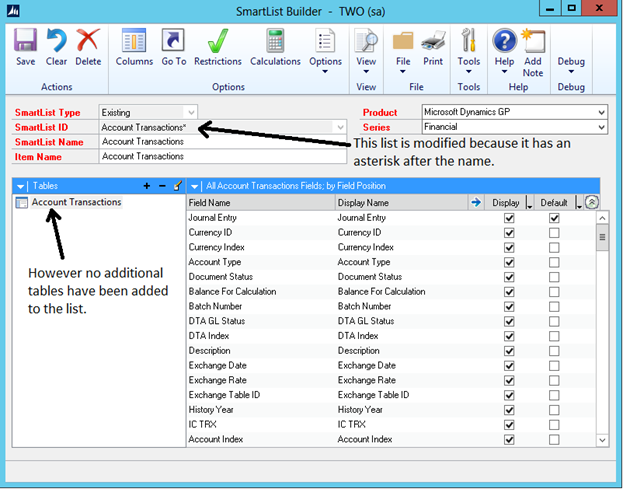This screenshot has height=489, width=623.
Task: Uncheck Display for Exchange Rate
Action: tap(509, 381)
